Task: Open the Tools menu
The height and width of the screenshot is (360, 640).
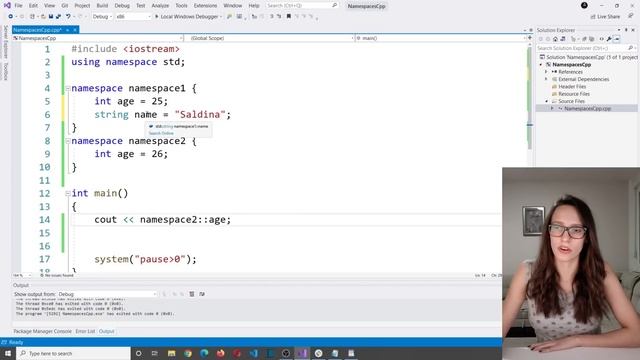Action: 181,6
